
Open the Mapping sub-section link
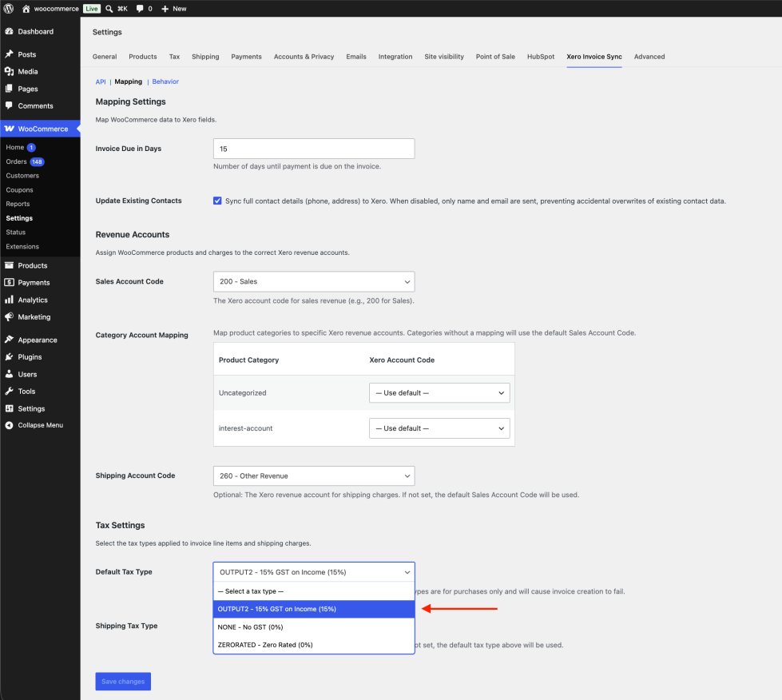point(128,82)
